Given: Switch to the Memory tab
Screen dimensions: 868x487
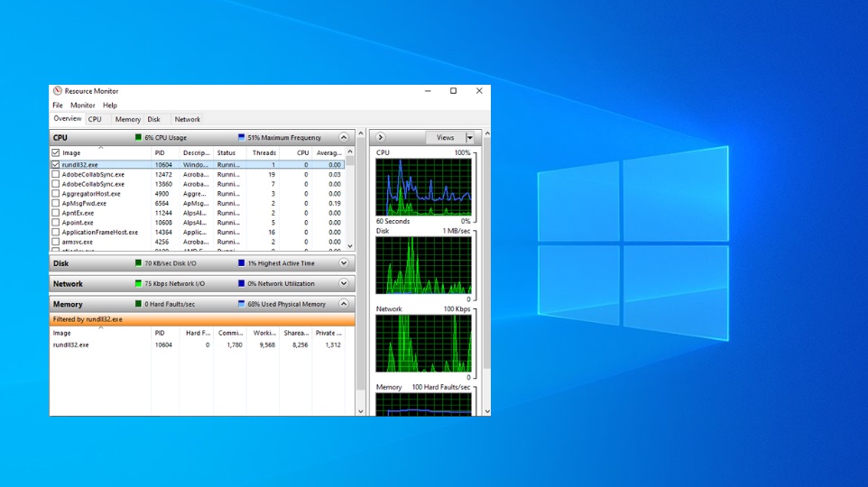Looking at the screenshot, I should [x=127, y=119].
